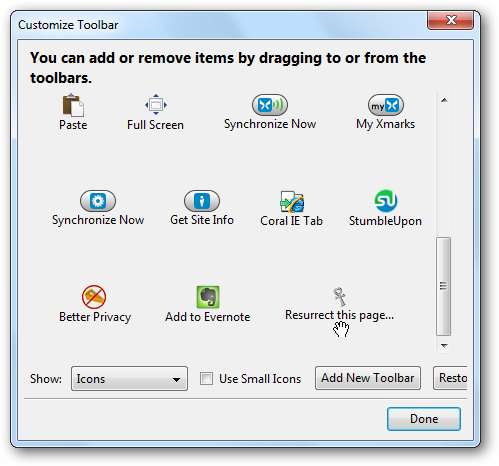Click the Better Privacy icon
The image size is (499, 466).
click(x=94, y=296)
